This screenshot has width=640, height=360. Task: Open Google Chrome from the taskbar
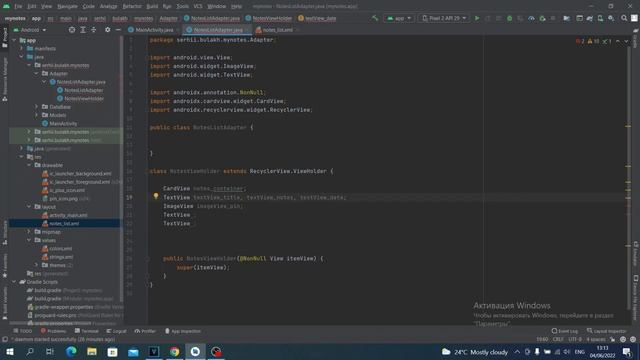click(174, 351)
